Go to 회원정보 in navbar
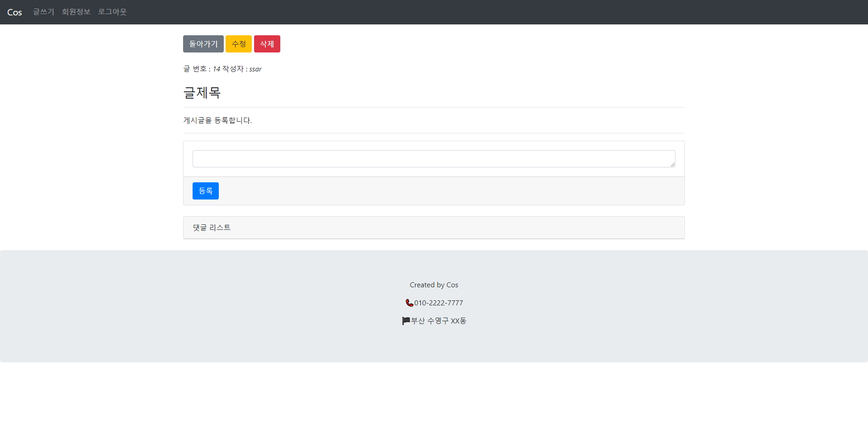 coord(76,12)
